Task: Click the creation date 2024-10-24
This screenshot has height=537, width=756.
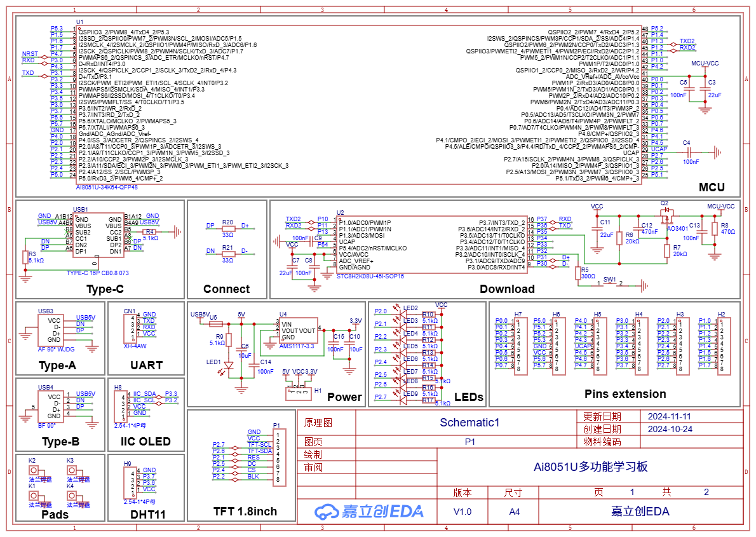Action: [670, 429]
